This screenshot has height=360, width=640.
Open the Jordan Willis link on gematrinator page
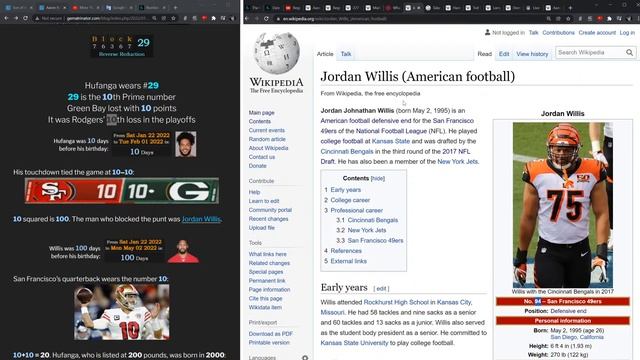201,219
